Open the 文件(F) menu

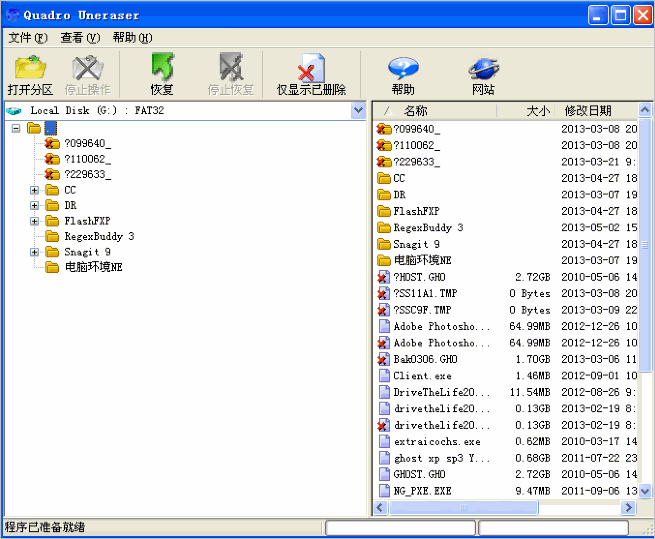(28, 38)
